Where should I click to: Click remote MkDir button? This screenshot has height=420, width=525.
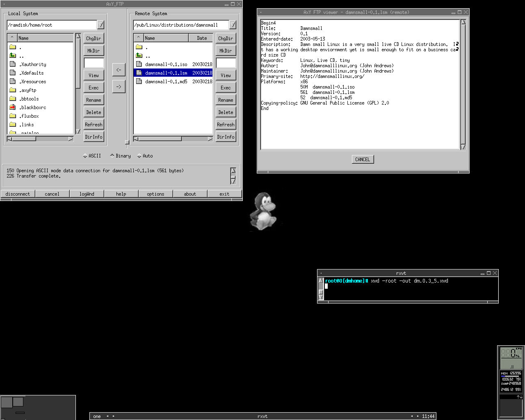pyautogui.click(x=226, y=50)
